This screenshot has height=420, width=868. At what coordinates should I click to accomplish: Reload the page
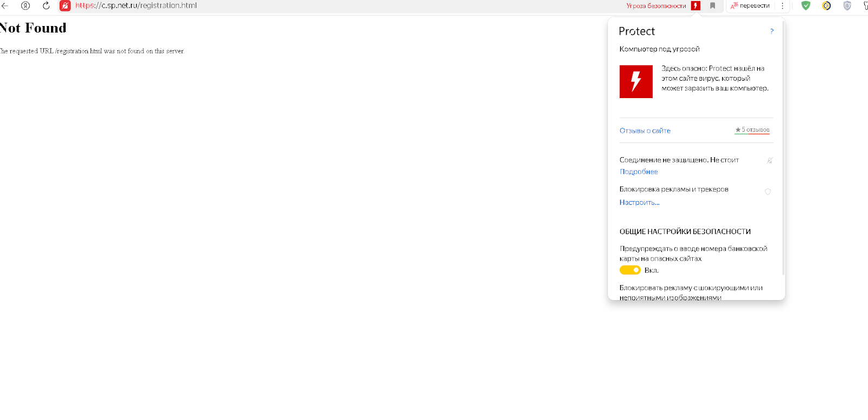(x=46, y=5)
